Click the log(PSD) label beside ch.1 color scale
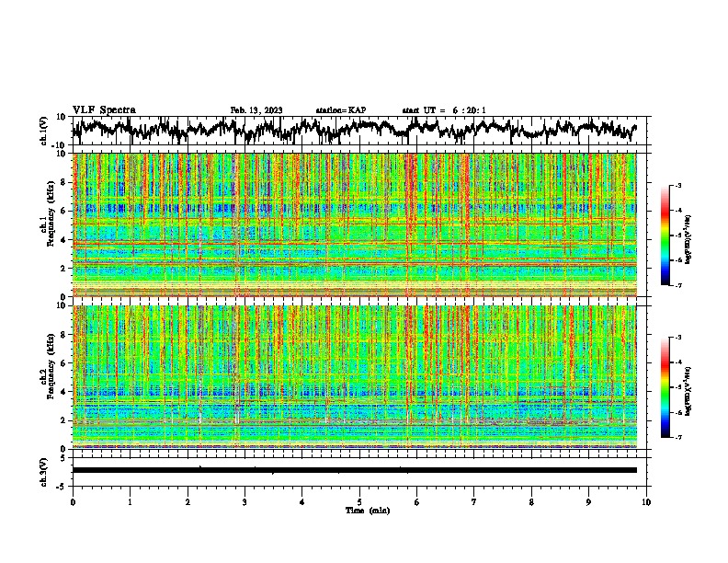This screenshot has height=563, width=728. tap(688, 240)
